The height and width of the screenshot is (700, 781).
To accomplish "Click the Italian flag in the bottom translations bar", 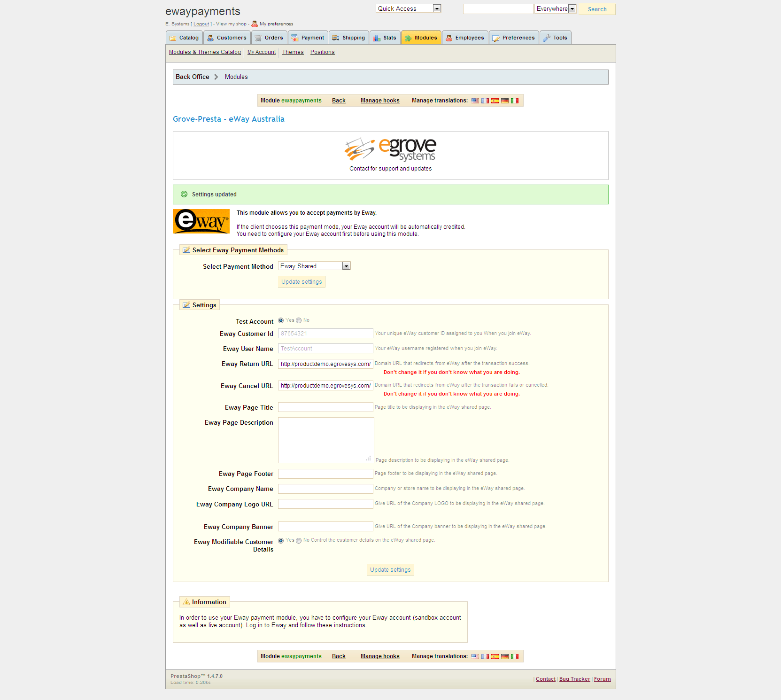I will pyautogui.click(x=515, y=656).
